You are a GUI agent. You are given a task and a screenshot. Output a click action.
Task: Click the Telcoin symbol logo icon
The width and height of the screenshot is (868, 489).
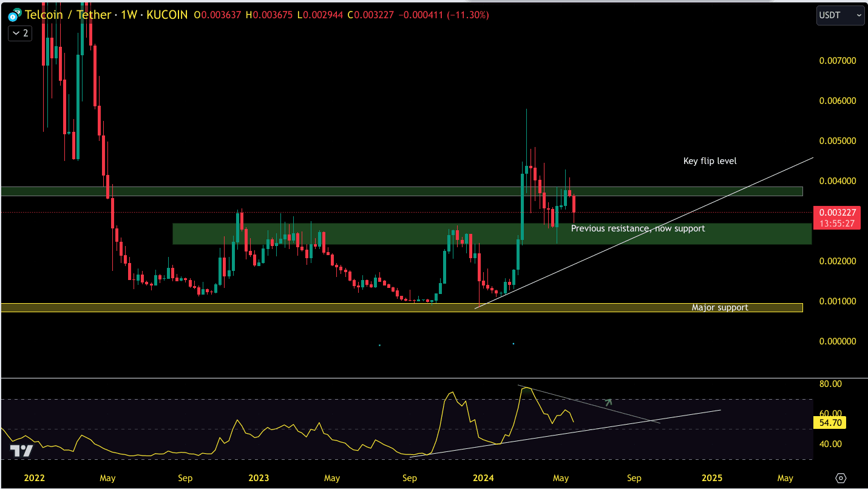[x=13, y=14]
